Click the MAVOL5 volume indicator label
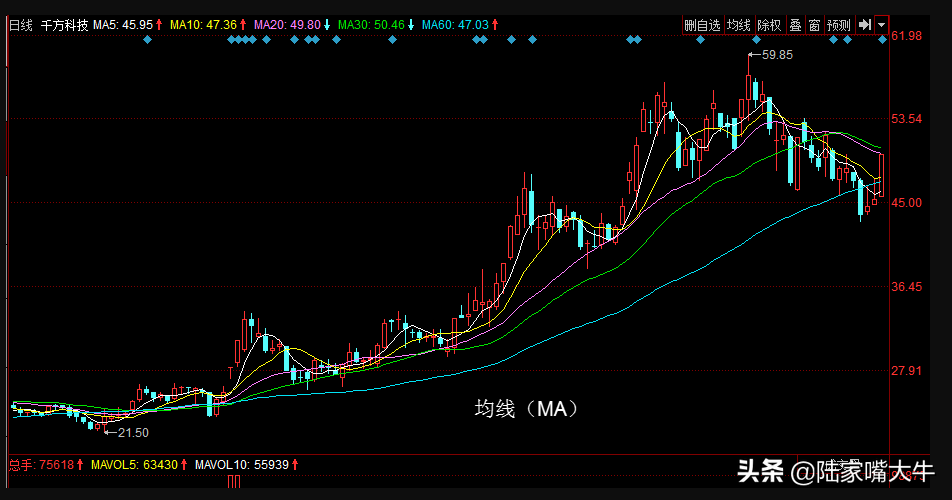952x500 pixels. (x=134, y=465)
